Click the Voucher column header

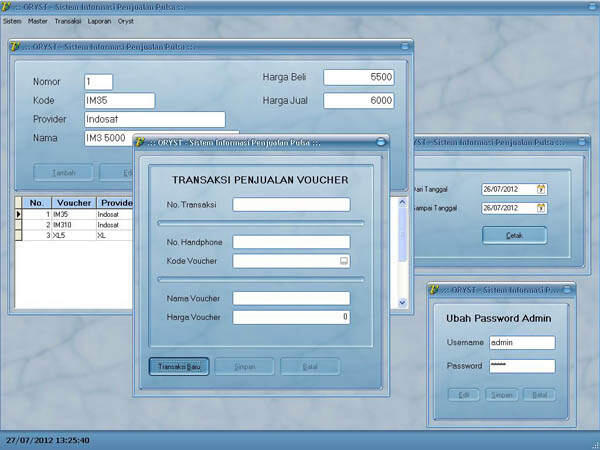(x=74, y=203)
